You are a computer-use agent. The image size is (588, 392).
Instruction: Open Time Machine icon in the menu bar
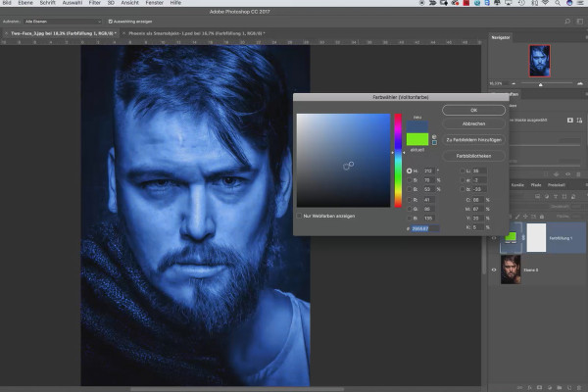coord(521,3)
